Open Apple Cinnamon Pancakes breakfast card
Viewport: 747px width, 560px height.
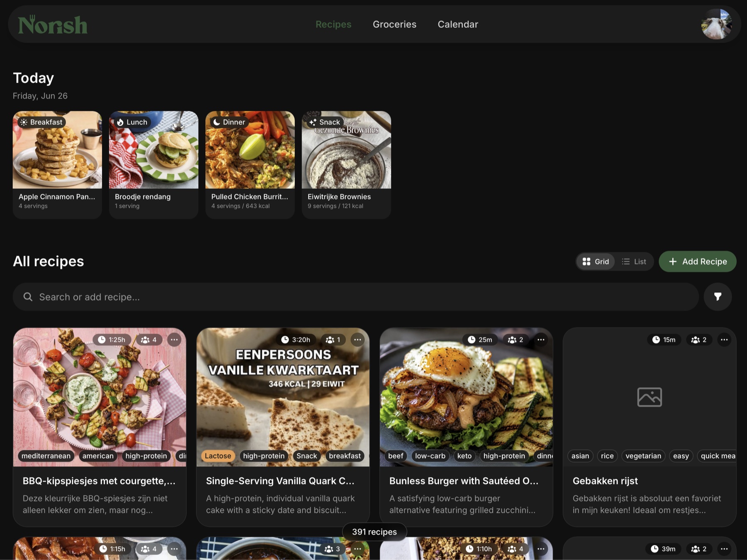(x=57, y=165)
